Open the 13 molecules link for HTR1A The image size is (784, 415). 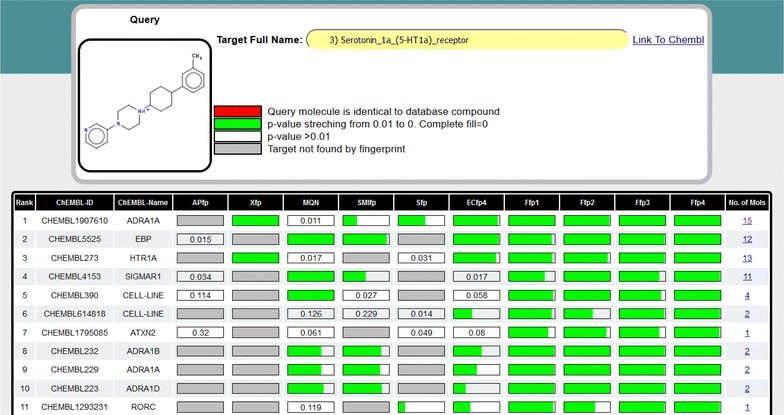click(747, 258)
